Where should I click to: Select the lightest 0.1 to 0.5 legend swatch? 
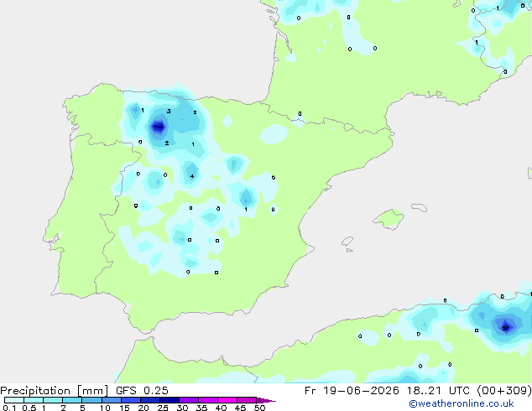coord(14,400)
